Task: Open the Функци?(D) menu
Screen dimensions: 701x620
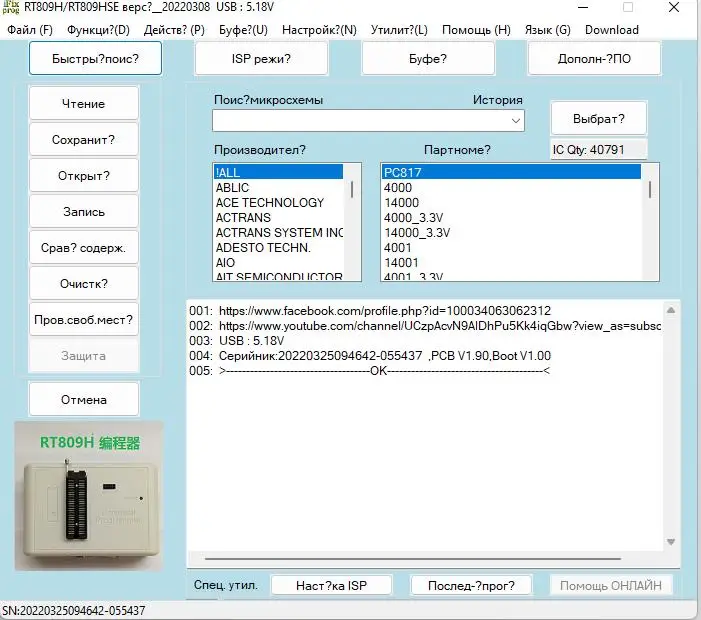Action: pyautogui.click(x=98, y=30)
